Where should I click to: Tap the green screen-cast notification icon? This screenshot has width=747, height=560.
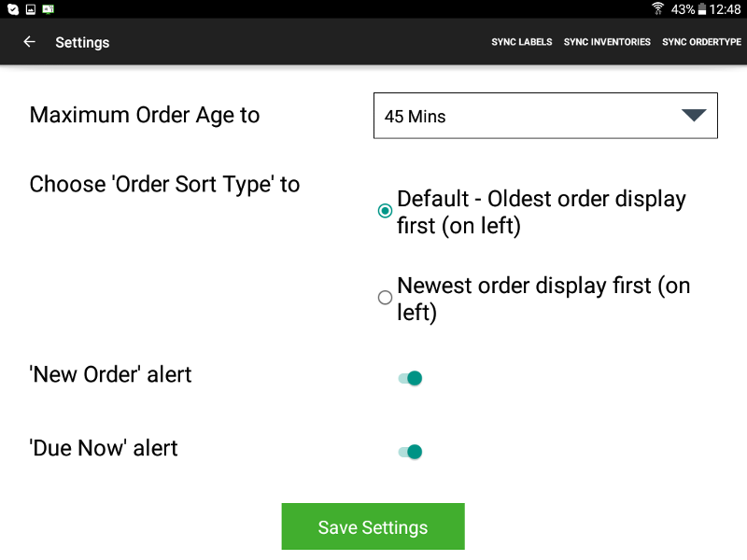click(x=49, y=9)
